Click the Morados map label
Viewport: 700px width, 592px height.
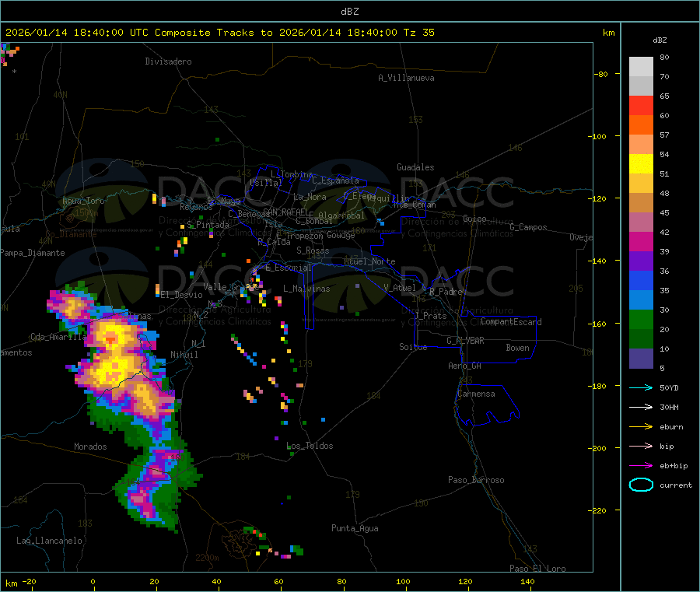(x=90, y=447)
